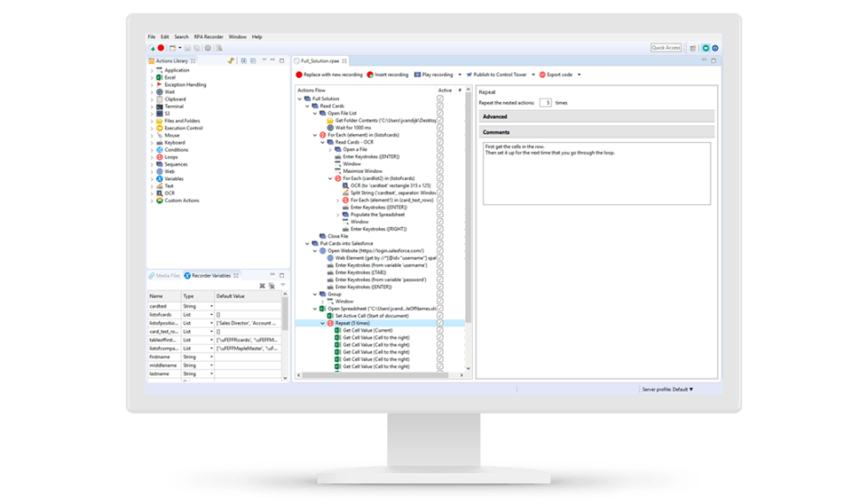Click the Conditions icon in Actions Library
Image resolution: width=868 pixels, height=503 pixels.
coord(159,149)
